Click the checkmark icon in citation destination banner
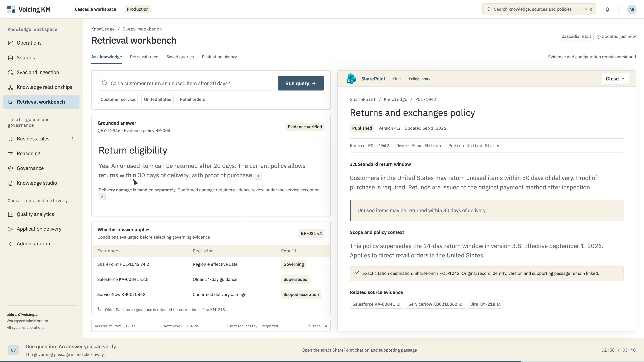The height and width of the screenshot is (362, 644). 357,273
